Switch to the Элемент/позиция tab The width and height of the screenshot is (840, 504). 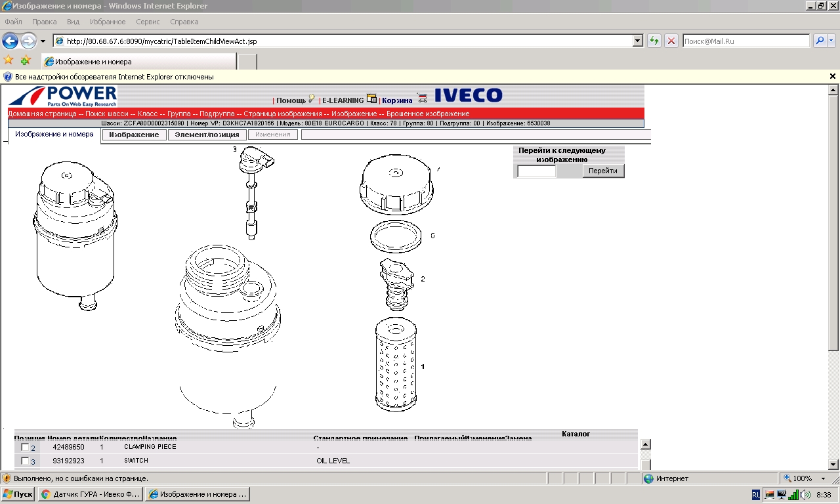(x=207, y=135)
